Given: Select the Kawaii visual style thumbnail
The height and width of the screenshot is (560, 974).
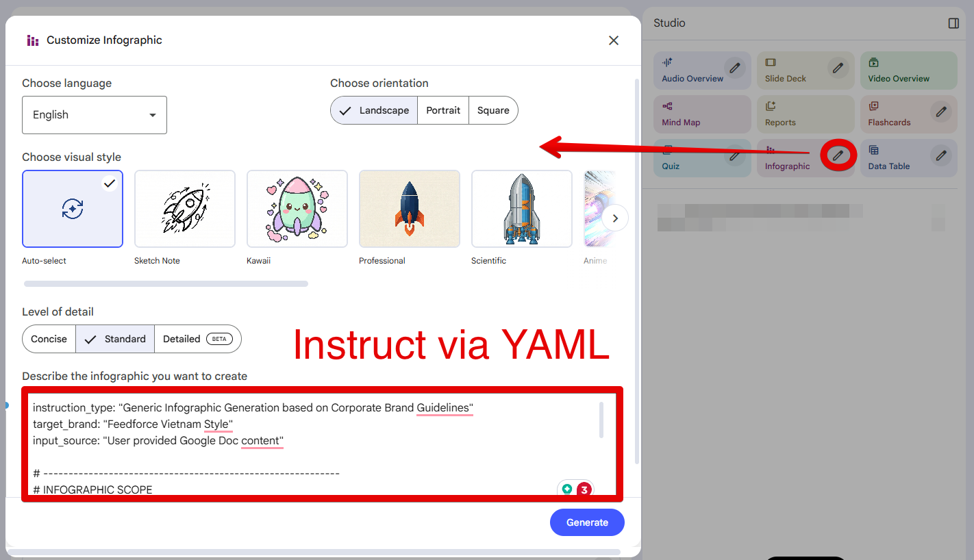Looking at the screenshot, I should [297, 209].
